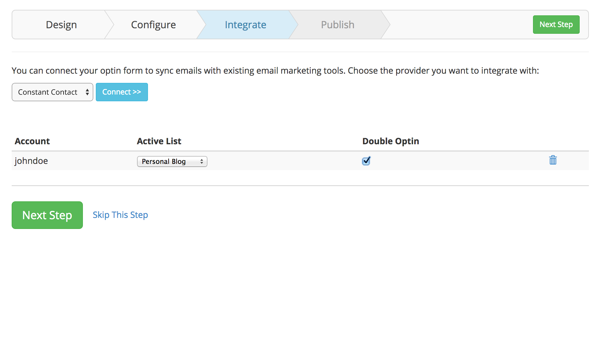The height and width of the screenshot is (364, 603).
Task: Click the top-right Next Step button
Action: 556,25
